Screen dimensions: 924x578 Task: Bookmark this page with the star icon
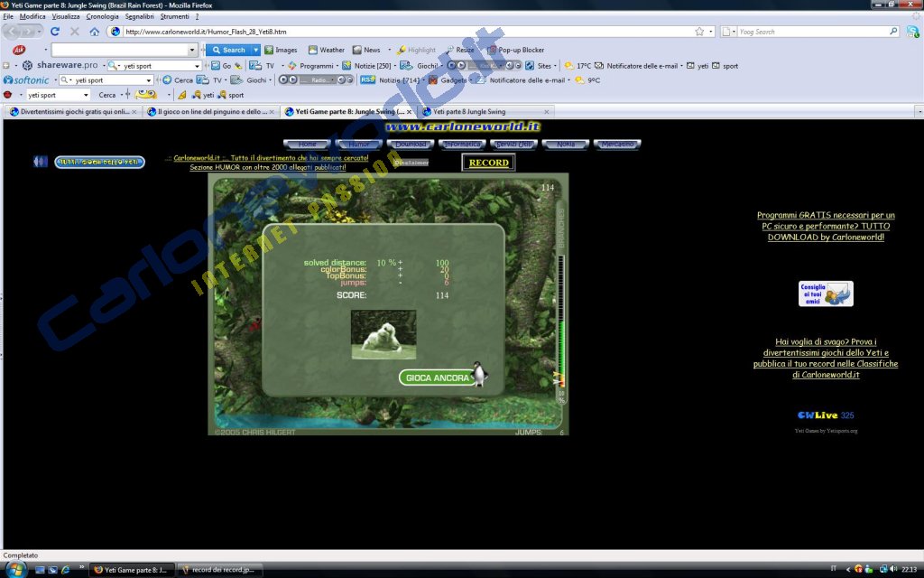[699, 32]
